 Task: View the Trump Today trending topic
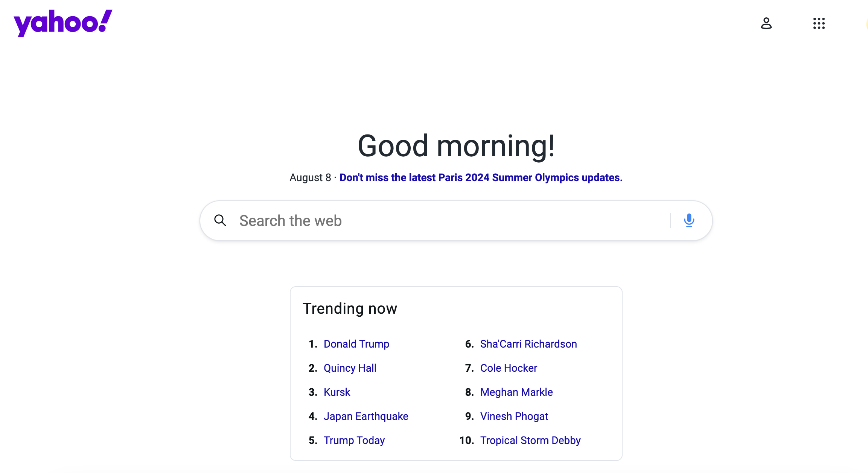tap(354, 440)
